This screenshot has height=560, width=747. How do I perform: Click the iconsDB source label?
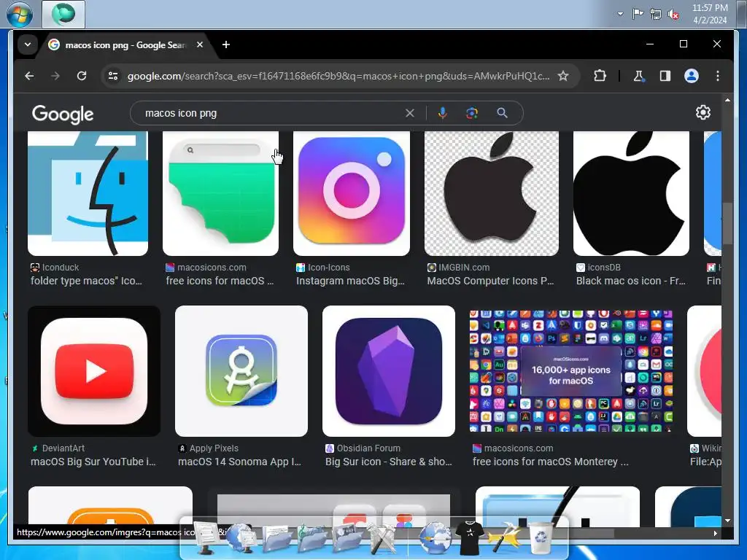click(604, 268)
